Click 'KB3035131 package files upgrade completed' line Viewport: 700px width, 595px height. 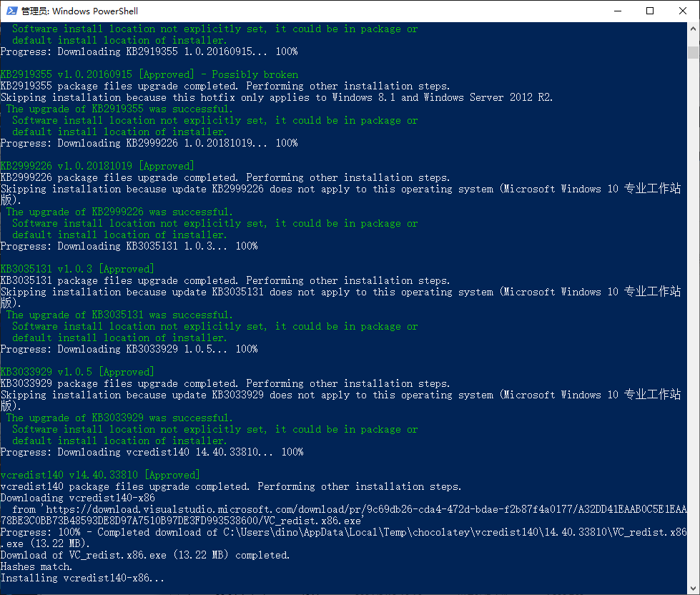click(x=225, y=281)
